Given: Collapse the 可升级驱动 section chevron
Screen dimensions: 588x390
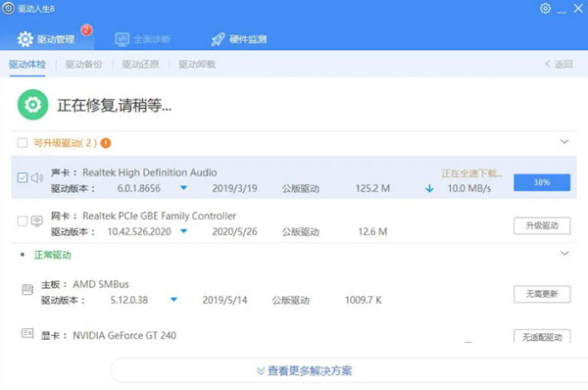Looking at the screenshot, I should coord(564,142).
